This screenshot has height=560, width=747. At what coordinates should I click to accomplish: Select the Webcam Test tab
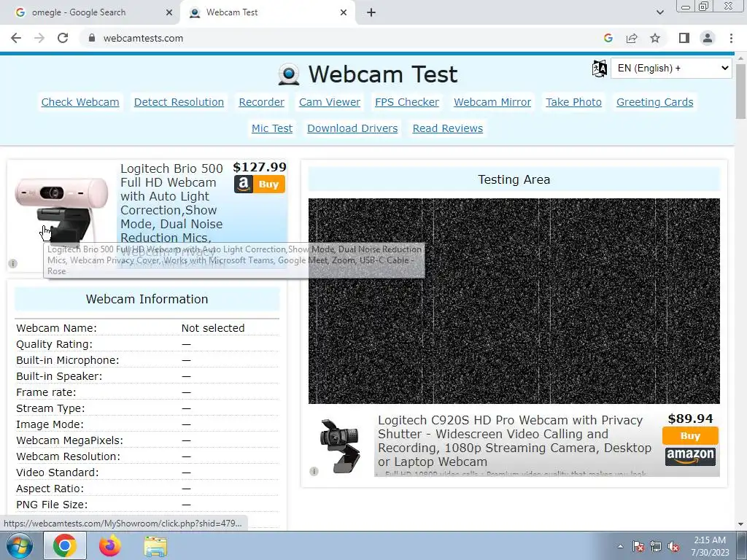pyautogui.click(x=268, y=13)
